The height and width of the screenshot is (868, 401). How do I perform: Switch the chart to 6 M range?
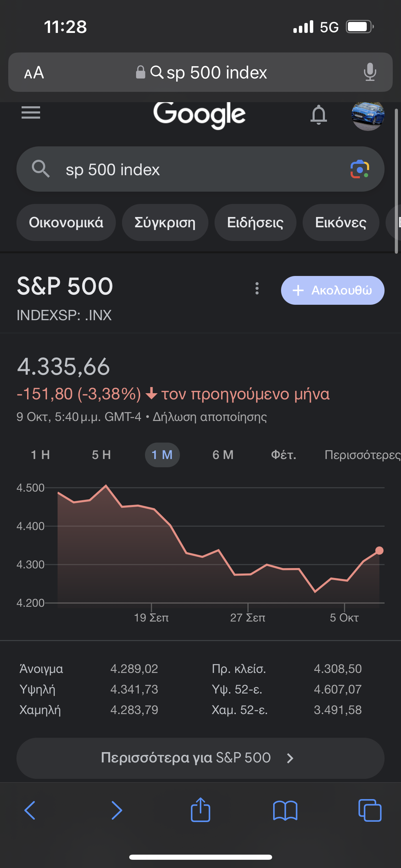click(x=223, y=455)
